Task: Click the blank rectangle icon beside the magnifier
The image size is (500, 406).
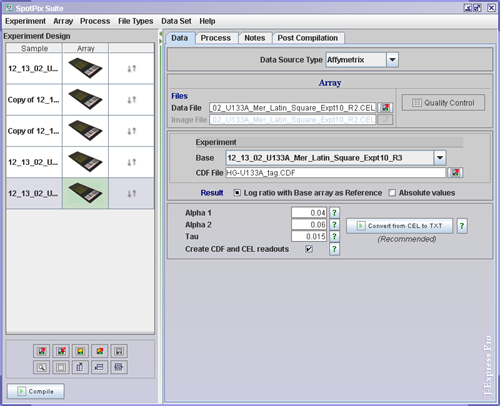Action: pyautogui.click(x=61, y=367)
